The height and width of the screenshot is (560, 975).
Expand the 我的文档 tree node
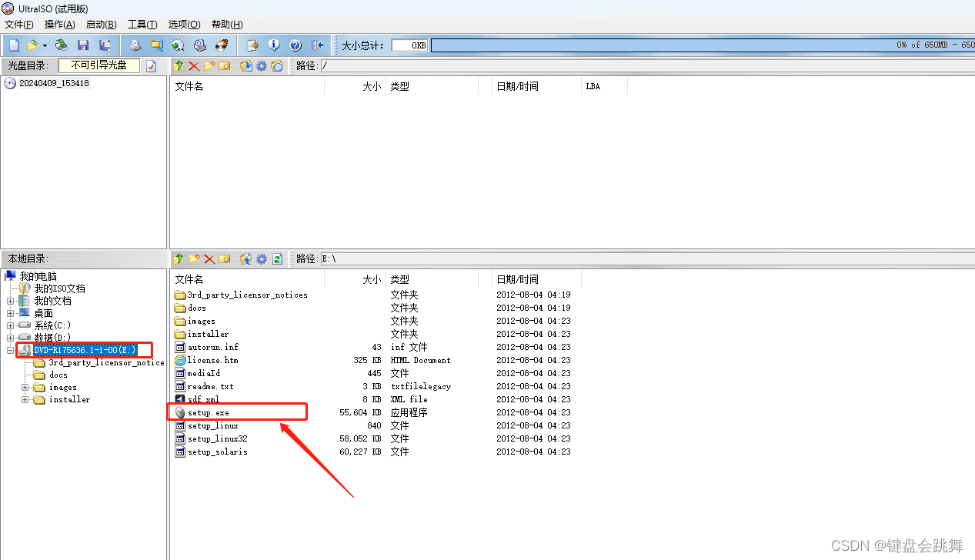11,301
